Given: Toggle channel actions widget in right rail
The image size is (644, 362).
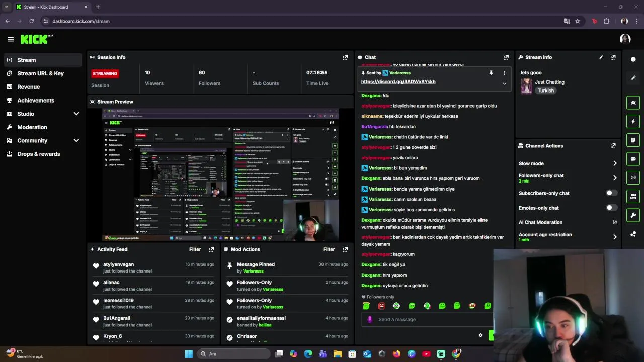Looking at the screenshot, I should [633, 196].
